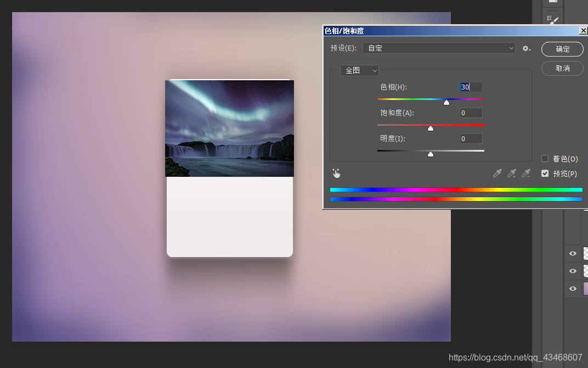Select the purple gradient layer thumbnail
588x368 pixels.
tap(585, 288)
